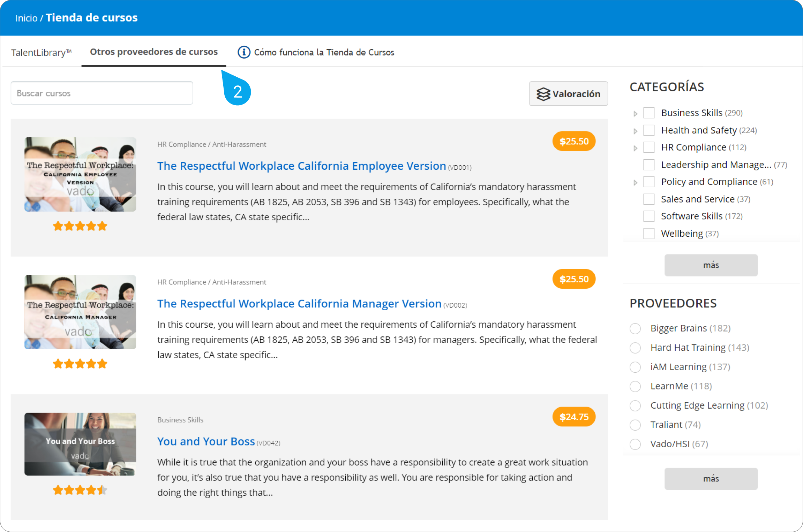Image resolution: width=803 pixels, height=532 pixels.
Task: Click más button under Proveedores
Action: click(x=711, y=479)
